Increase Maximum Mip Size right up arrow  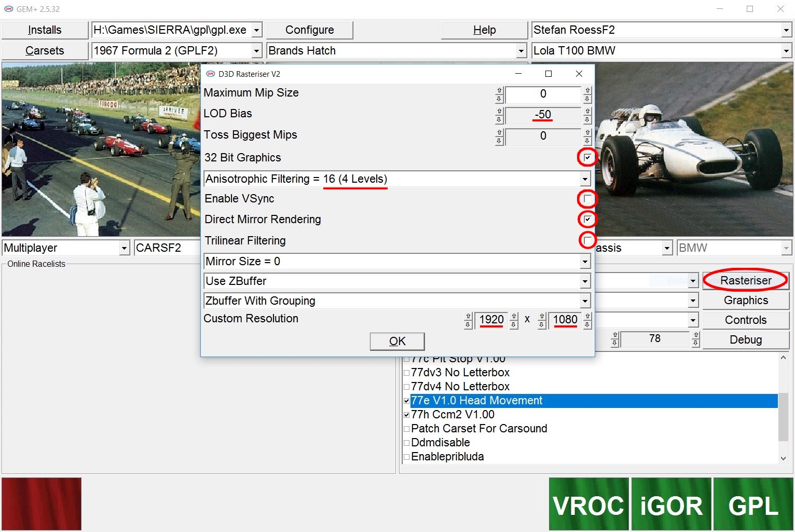pos(587,90)
